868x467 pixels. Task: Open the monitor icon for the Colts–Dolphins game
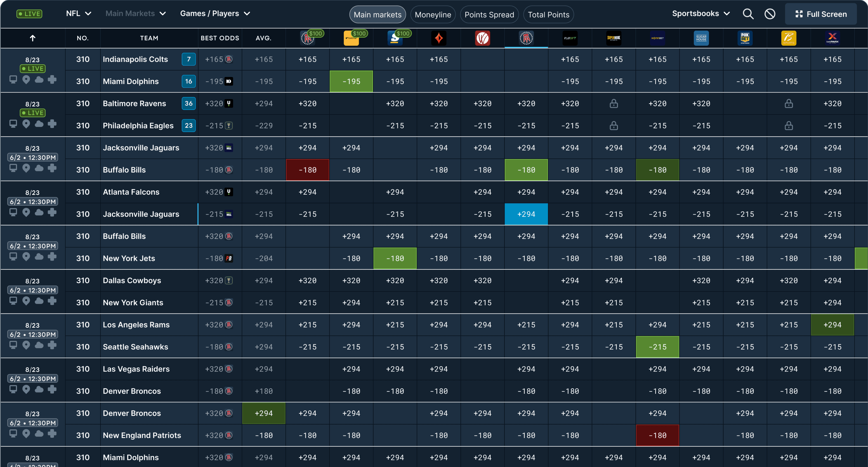(x=13, y=80)
